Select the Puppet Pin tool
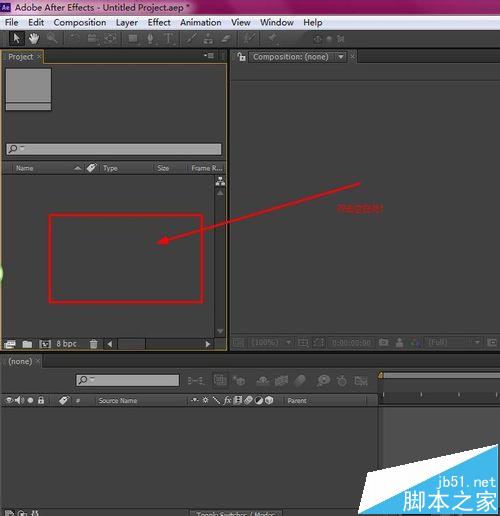The width and height of the screenshot is (500, 516). (x=273, y=39)
